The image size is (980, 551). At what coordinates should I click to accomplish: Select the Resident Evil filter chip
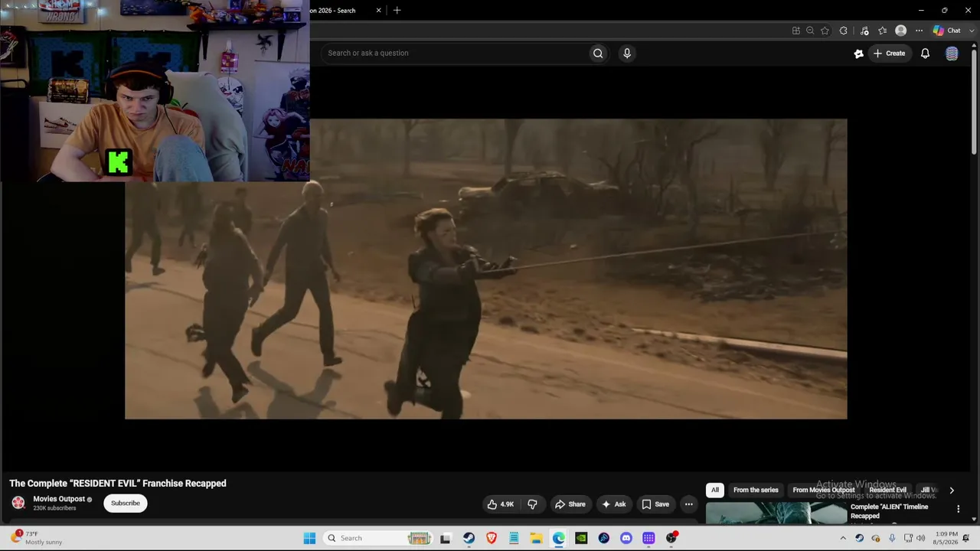(x=887, y=490)
